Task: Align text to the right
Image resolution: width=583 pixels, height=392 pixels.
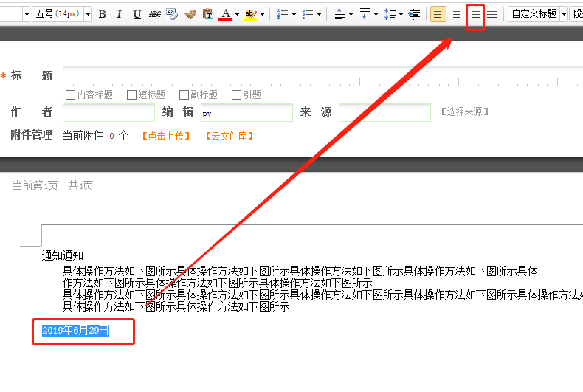Action: tap(475, 14)
